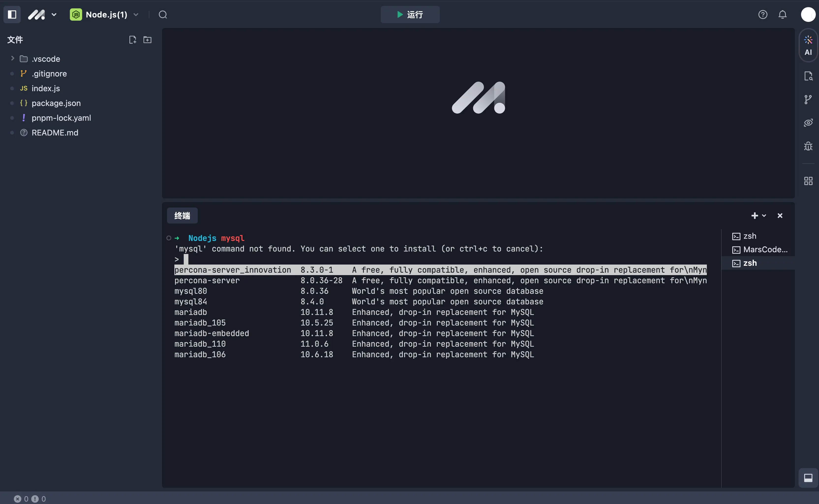Image resolution: width=819 pixels, height=504 pixels.
Task: Open the preview eye icon
Action: (x=808, y=123)
